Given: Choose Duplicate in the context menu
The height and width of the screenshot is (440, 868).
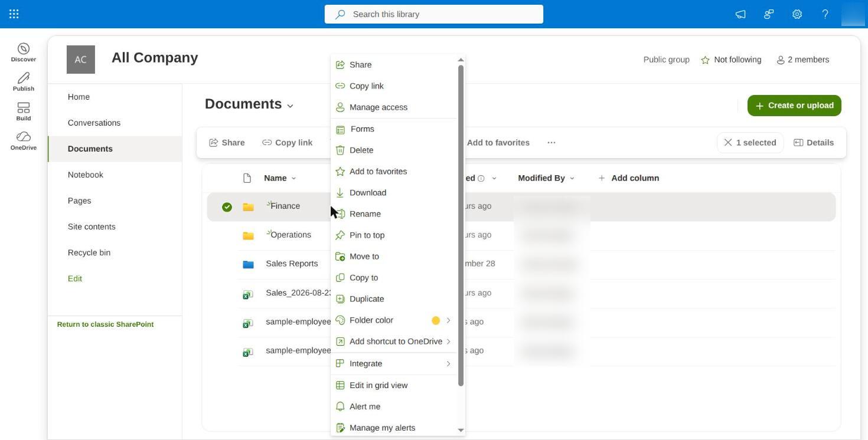Looking at the screenshot, I should 395,299.
